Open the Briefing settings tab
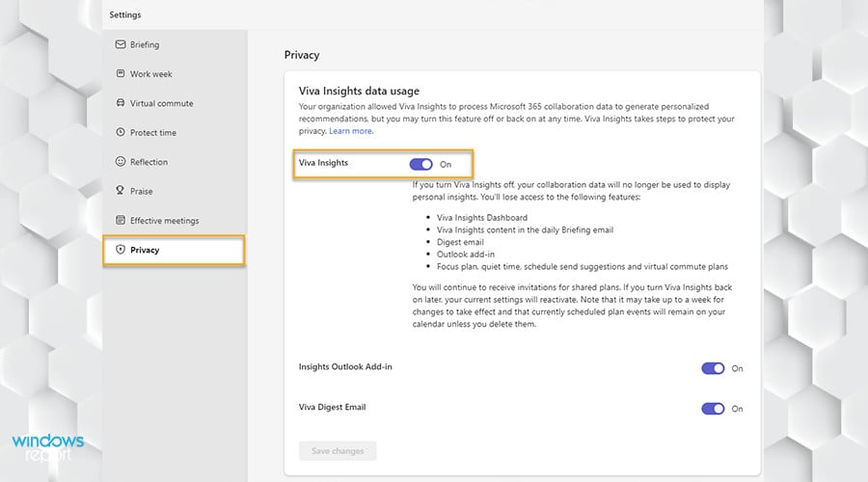Screen dimensions: 868x482 (145, 44)
